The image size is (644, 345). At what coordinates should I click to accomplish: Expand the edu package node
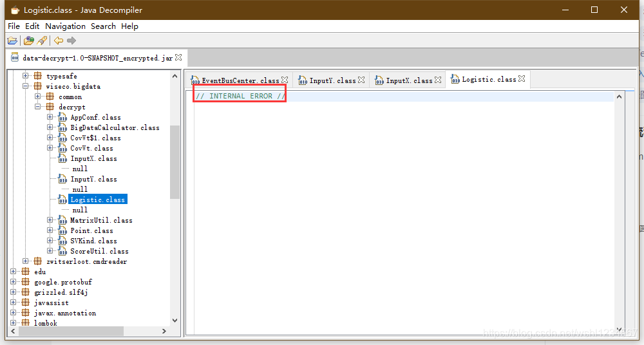(13, 272)
